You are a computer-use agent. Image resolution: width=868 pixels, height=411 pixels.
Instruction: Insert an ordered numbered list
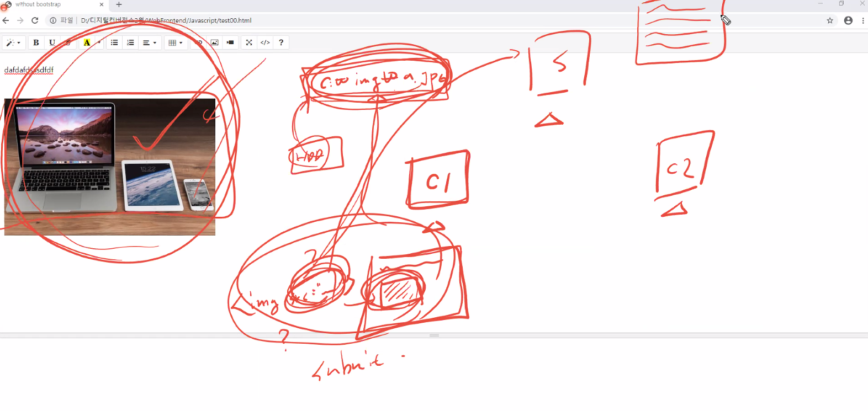click(130, 42)
